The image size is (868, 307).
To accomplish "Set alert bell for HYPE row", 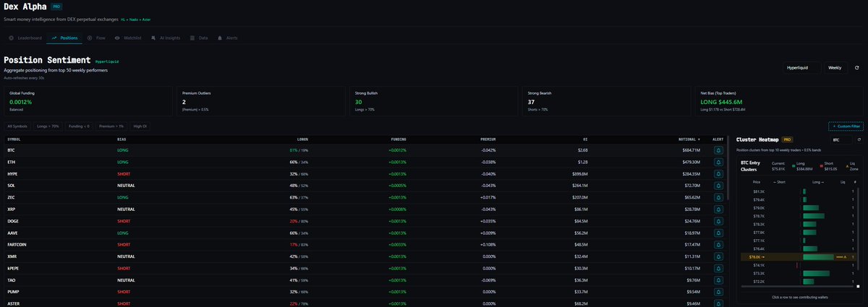I will pyautogui.click(x=718, y=174).
